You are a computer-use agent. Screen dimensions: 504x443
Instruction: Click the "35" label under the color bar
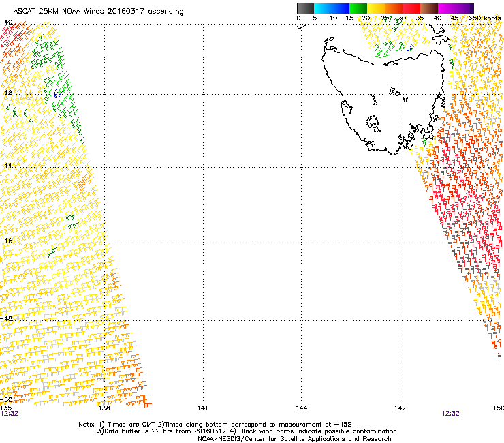[x=420, y=18]
